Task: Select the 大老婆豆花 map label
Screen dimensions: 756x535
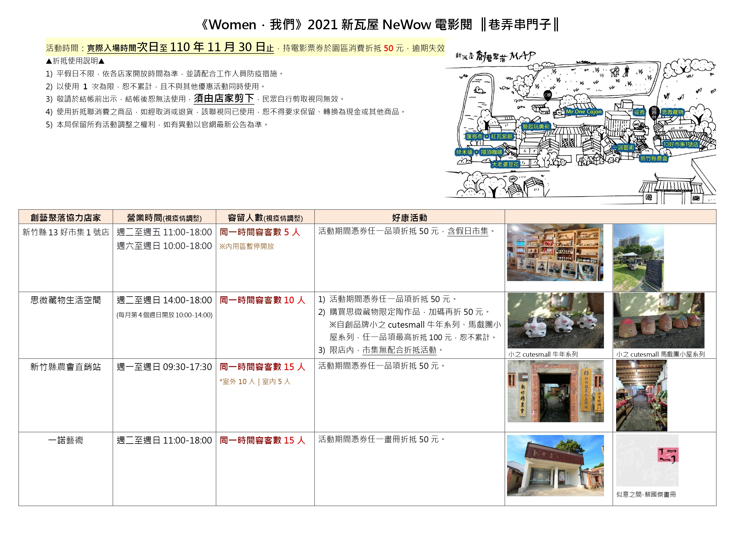Action: [x=505, y=164]
